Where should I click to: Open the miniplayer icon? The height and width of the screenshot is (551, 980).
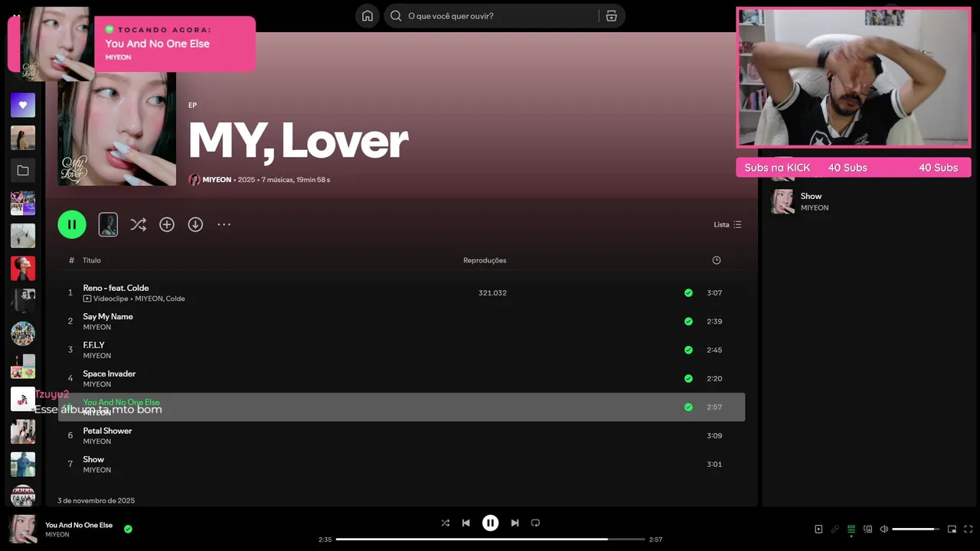(952, 529)
